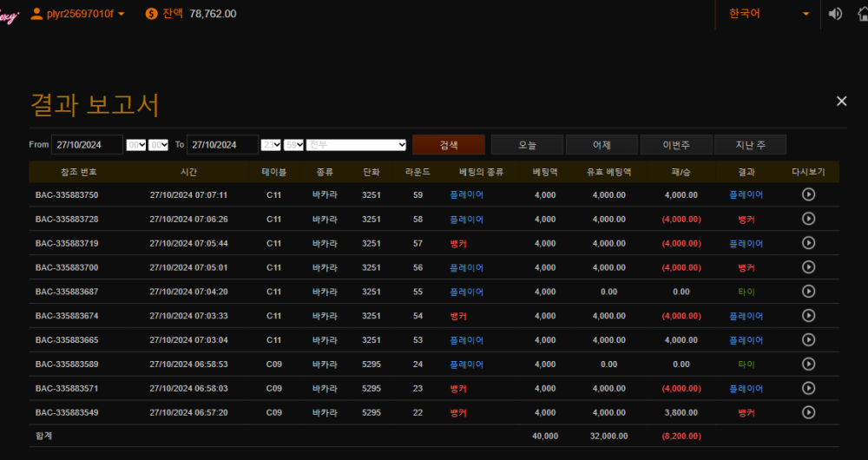Click replay icon for bet BAC-335883549
The height and width of the screenshot is (460, 868).
(x=808, y=412)
